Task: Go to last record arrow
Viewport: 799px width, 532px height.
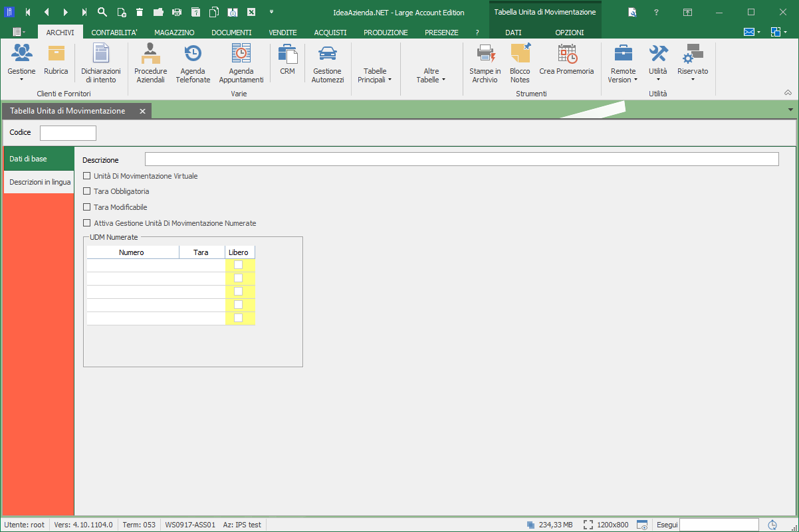Action: tap(84, 12)
